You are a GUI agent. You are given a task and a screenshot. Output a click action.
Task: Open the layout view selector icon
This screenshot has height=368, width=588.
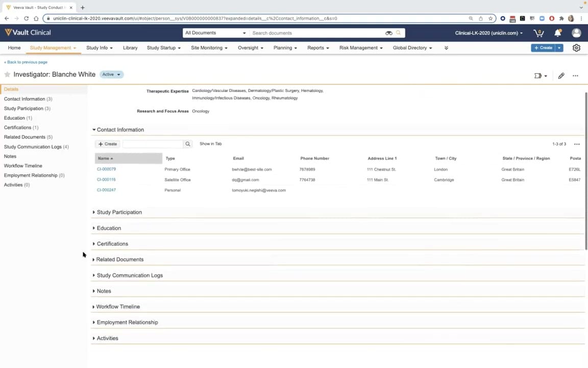[541, 76]
